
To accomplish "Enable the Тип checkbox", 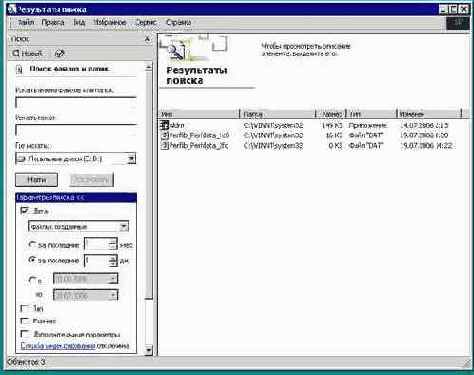I will (x=24, y=309).
